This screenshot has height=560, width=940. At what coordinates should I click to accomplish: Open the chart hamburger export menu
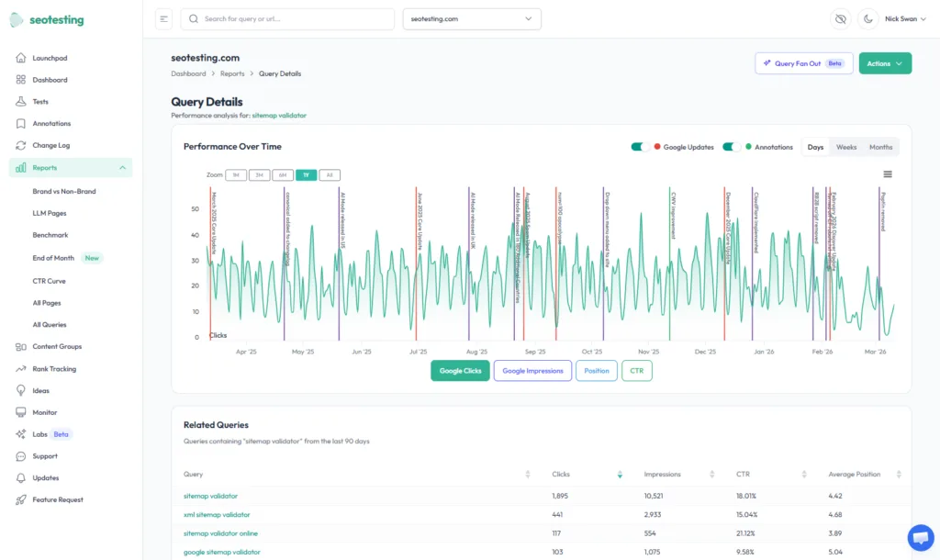coord(887,174)
